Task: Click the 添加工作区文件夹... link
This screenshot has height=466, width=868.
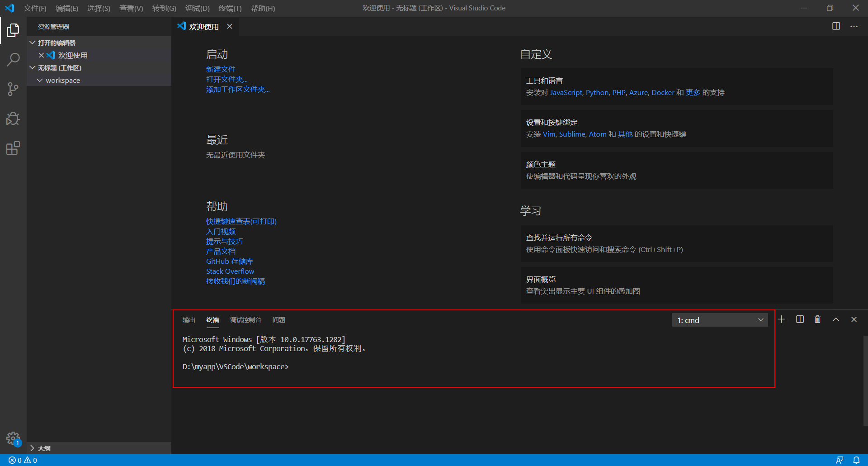Action: [238, 89]
